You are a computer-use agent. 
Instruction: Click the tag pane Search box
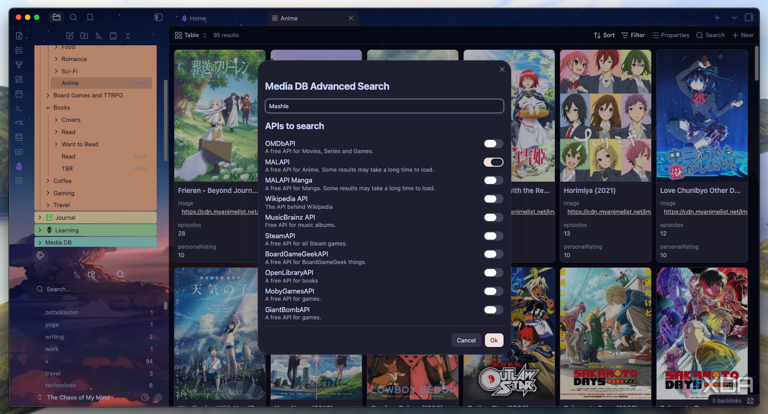(98, 289)
